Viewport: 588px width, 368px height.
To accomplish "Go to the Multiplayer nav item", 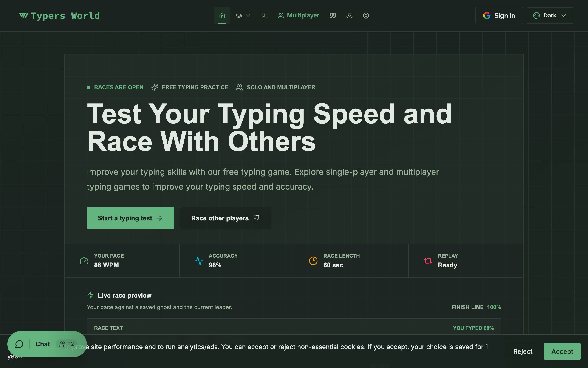I will [x=298, y=16].
